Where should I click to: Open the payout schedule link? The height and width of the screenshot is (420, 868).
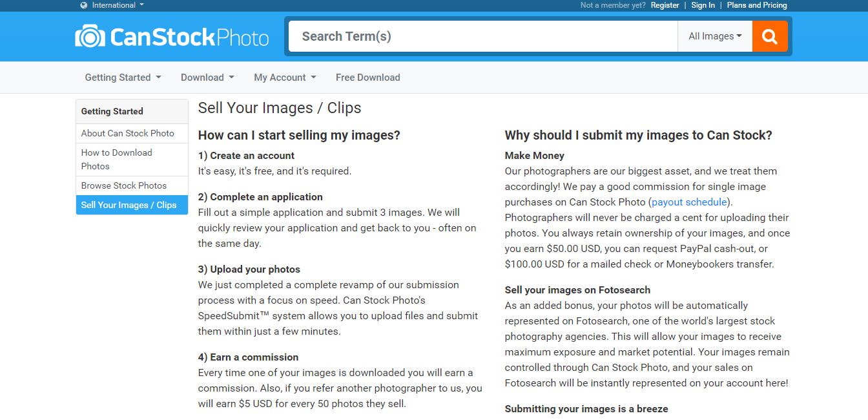[x=689, y=202]
